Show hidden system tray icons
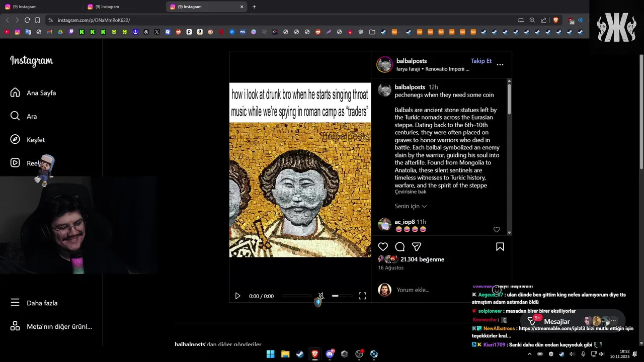 (x=529, y=354)
